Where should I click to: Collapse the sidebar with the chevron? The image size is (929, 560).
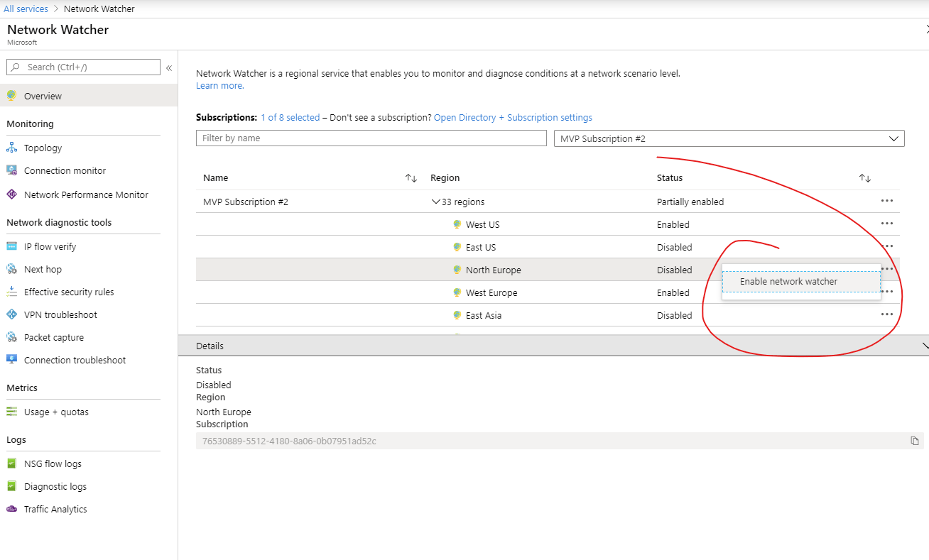169,68
